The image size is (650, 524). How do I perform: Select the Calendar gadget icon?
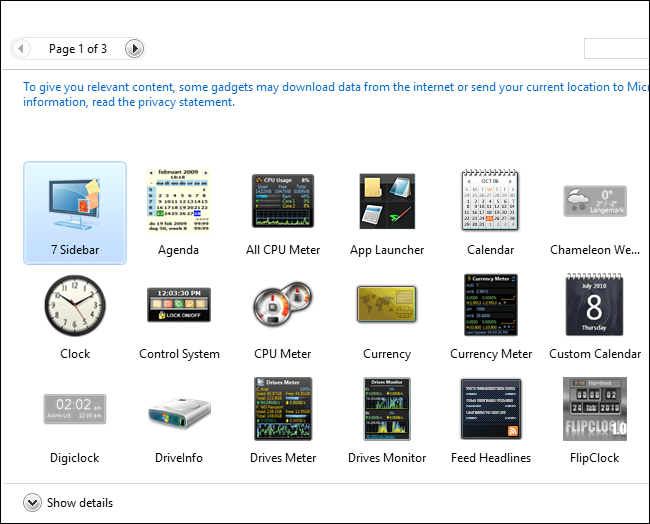click(x=491, y=202)
